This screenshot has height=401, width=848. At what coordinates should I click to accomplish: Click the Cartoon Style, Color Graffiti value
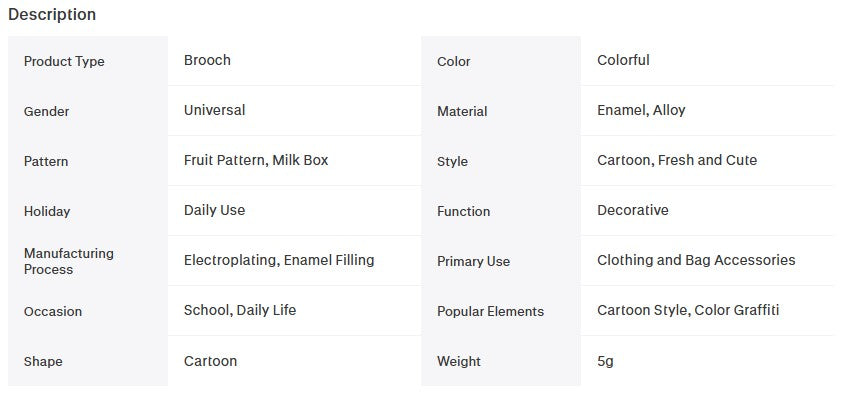pos(688,310)
